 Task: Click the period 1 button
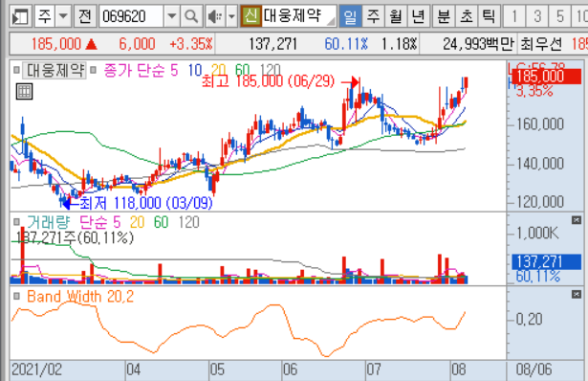click(514, 16)
